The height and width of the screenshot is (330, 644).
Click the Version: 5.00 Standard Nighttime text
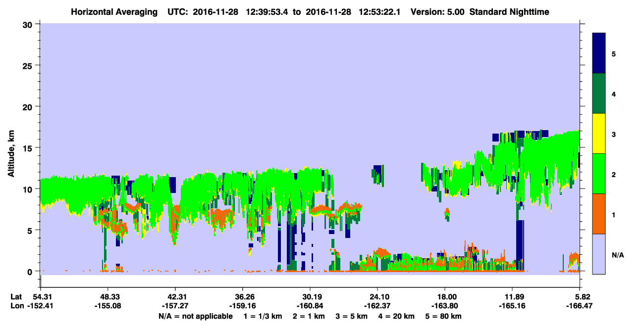point(480,11)
